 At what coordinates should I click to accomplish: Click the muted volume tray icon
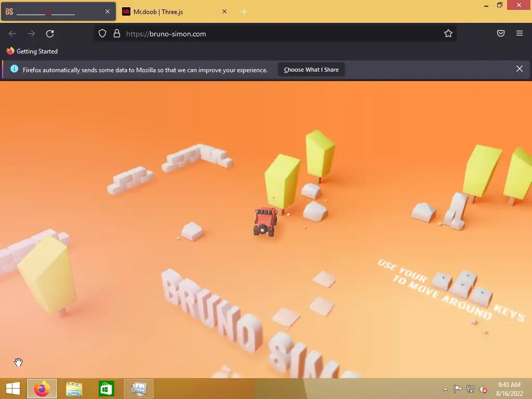(483, 389)
